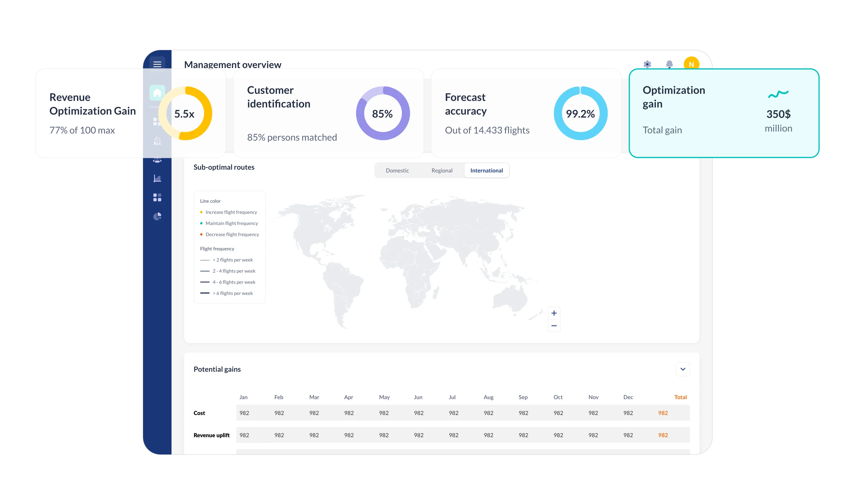Click the Optimization gain card

[x=724, y=113]
